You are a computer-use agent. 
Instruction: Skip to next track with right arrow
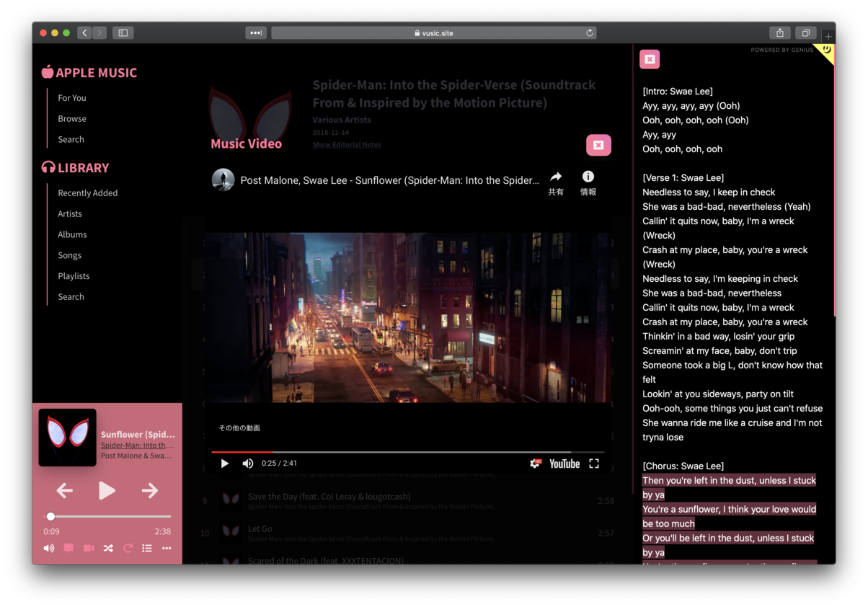[x=149, y=491]
